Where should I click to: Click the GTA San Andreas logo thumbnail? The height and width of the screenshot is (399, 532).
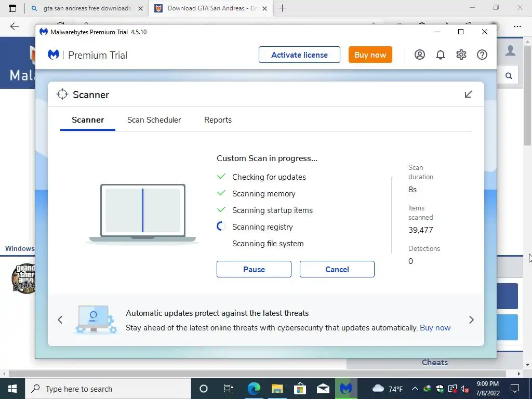pyautogui.click(x=23, y=278)
